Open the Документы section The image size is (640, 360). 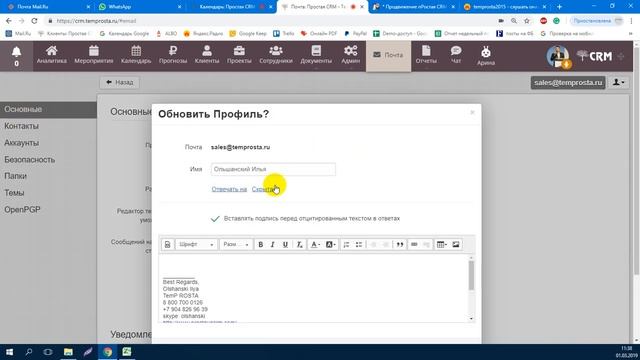(316, 55)
